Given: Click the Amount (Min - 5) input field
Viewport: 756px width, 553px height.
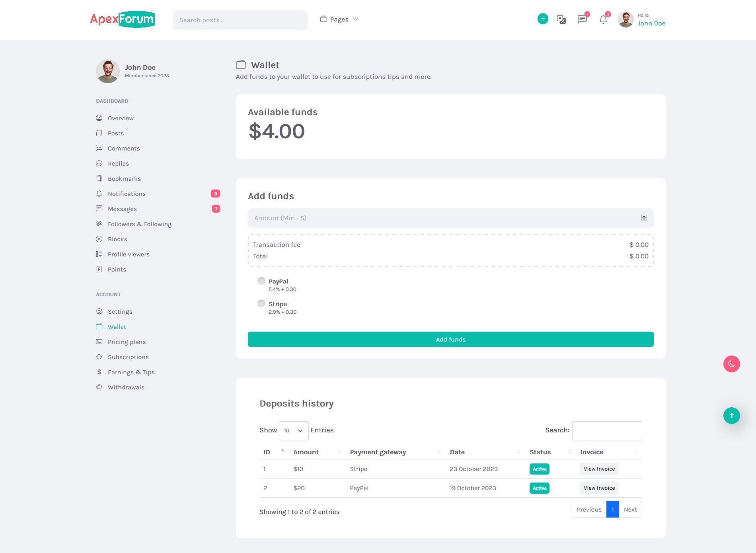Looking at the screenshot, I should [451, 218].
